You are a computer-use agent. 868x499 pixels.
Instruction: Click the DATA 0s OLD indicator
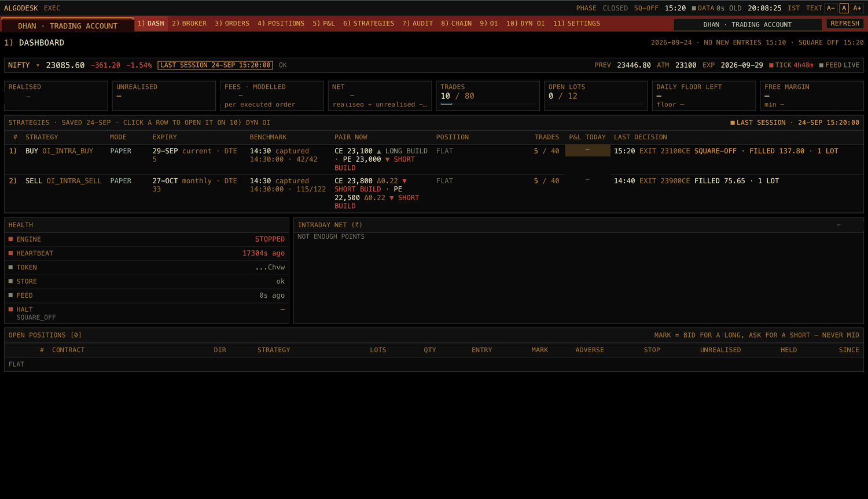click(716, 8)
